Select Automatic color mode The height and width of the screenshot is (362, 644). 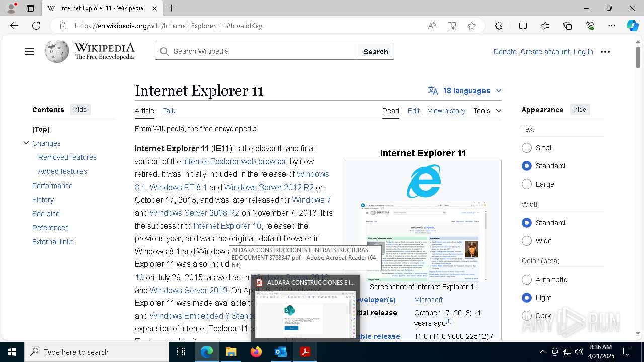click(527, 280)
